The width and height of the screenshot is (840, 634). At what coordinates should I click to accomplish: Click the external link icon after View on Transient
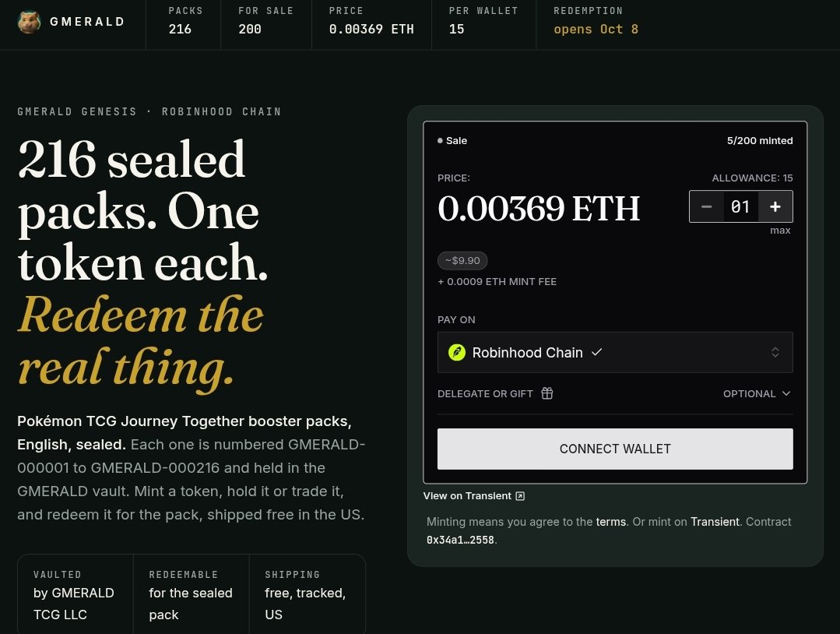coord(519,495)
